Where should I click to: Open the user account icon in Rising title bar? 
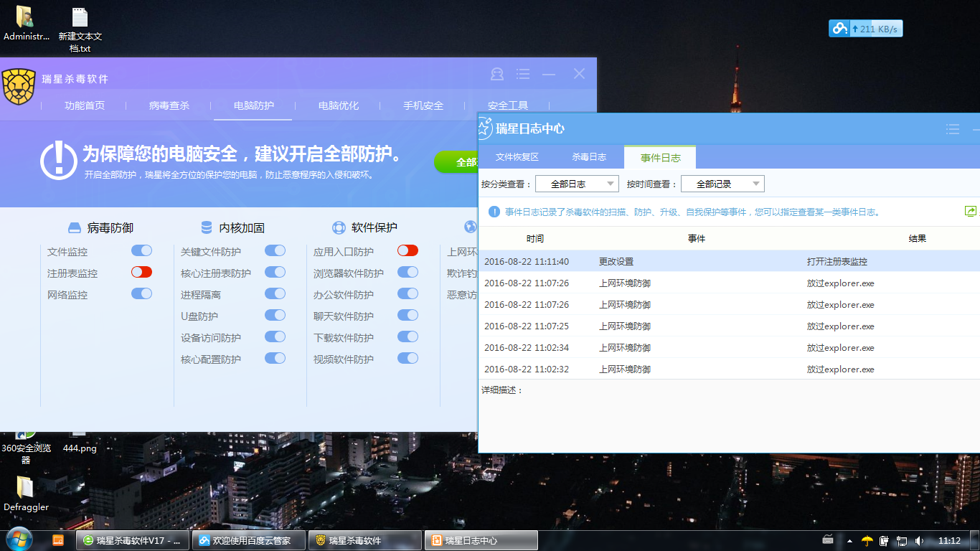pyautogui.click(x=496, y=74)
